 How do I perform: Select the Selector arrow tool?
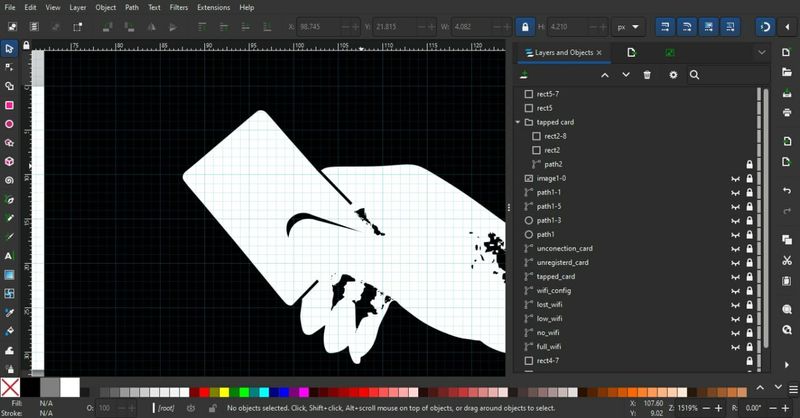pyautogui.click(x=9, y=48)
